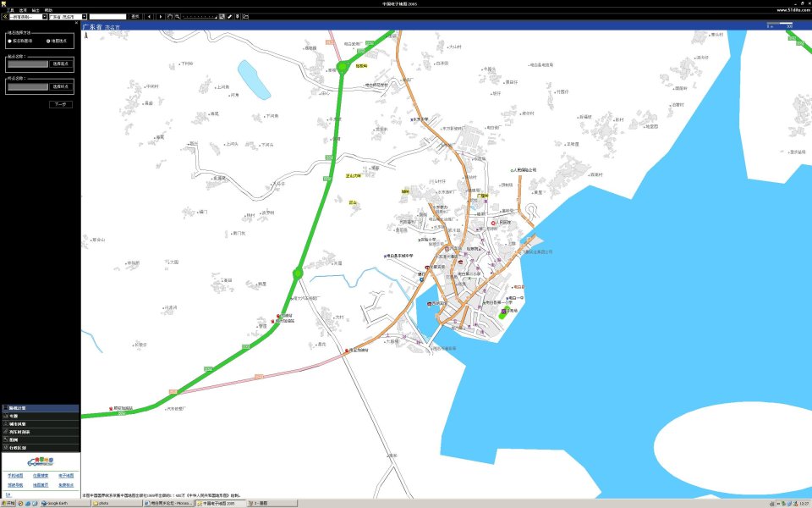Screen dimensions: 812x508
Task: Open the first menu in menu bar
Action: click(x=10, y=9)
